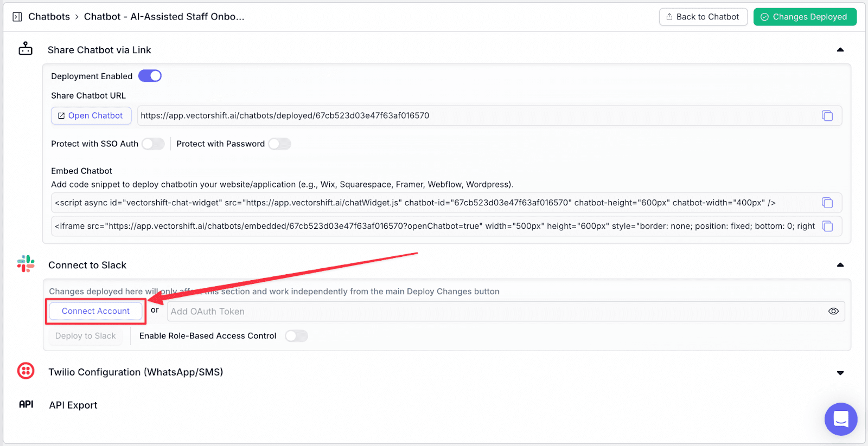Screen dimensions: 868x446
Task: Enable Protect with SSO Auth
Action: pos(153,144)
